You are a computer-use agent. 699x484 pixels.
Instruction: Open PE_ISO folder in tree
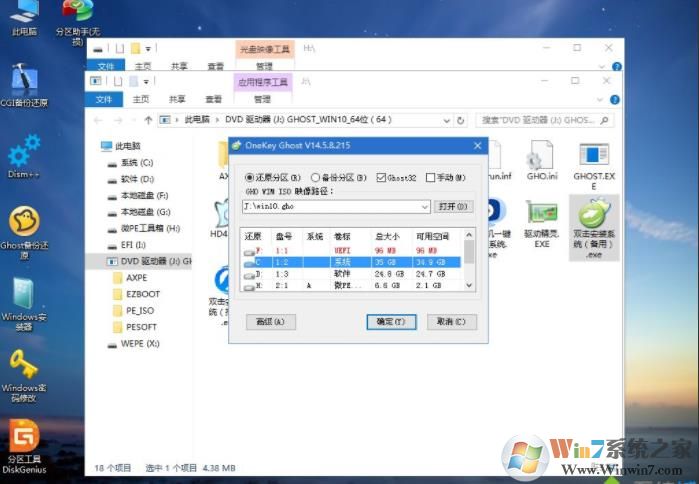point(133,311)
